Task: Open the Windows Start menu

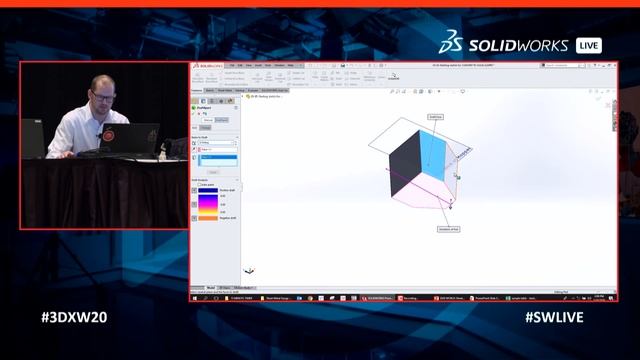Action: tap(195, 298)
